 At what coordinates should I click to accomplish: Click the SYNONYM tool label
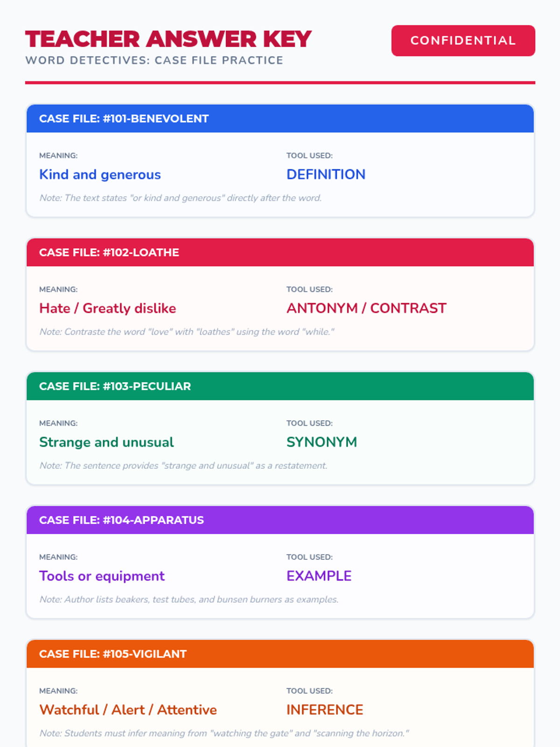point(322,442)
